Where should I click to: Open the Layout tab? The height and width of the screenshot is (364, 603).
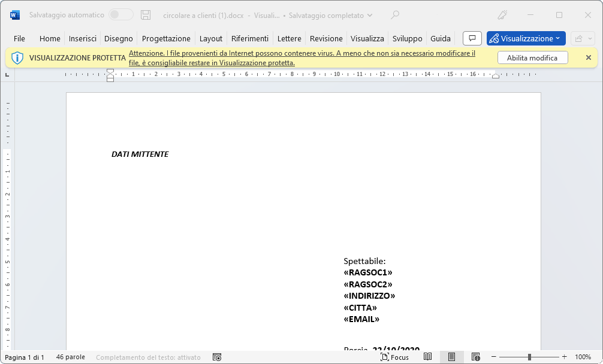211,38
